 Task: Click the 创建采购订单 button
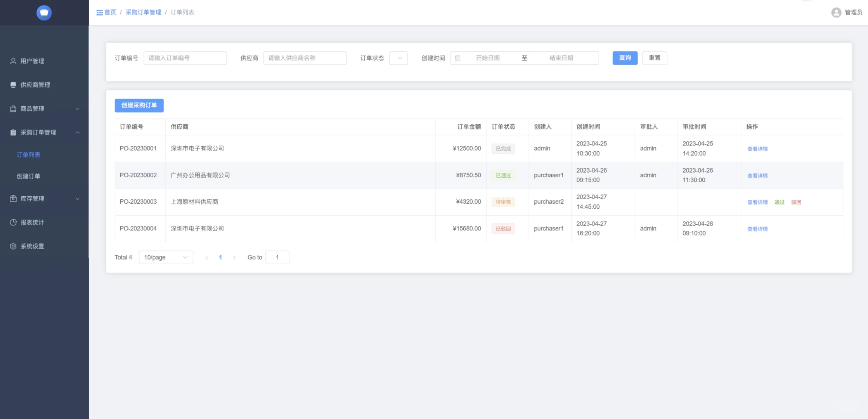(139, 105)
